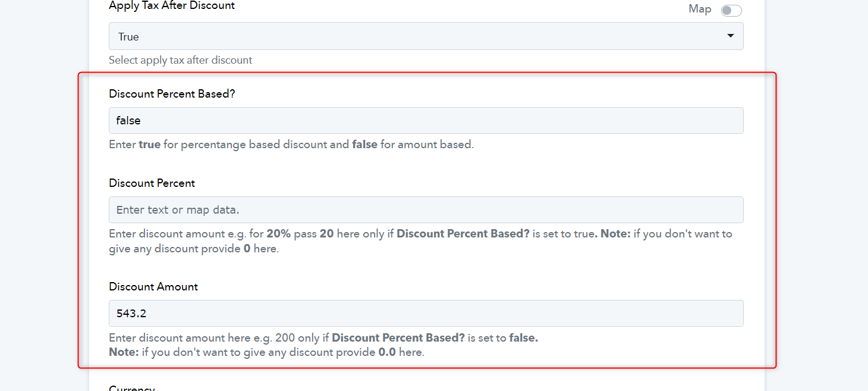
Task: Toggle the Map switch on
Action: coord(731,10)
